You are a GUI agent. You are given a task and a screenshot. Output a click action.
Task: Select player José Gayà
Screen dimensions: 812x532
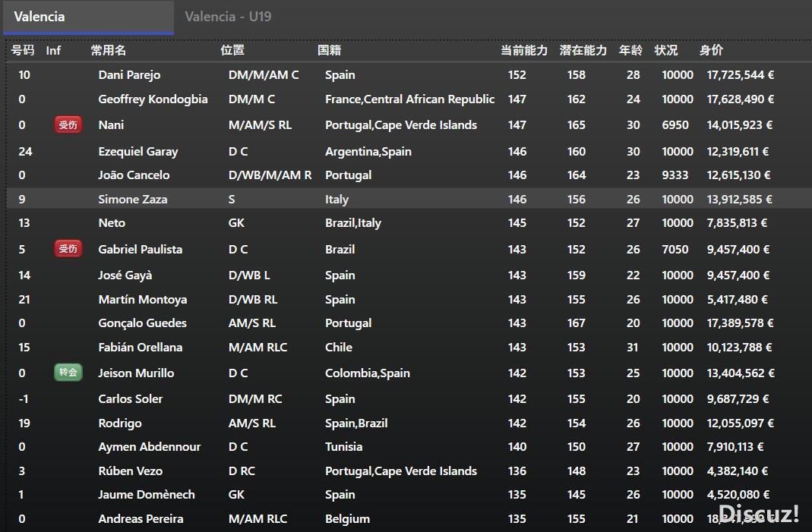(125, 275)
